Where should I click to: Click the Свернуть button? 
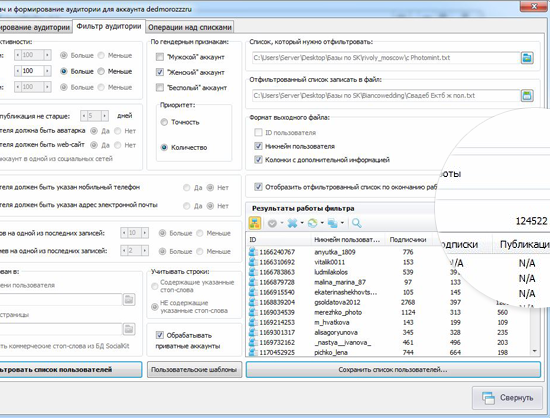click(507, 398)
